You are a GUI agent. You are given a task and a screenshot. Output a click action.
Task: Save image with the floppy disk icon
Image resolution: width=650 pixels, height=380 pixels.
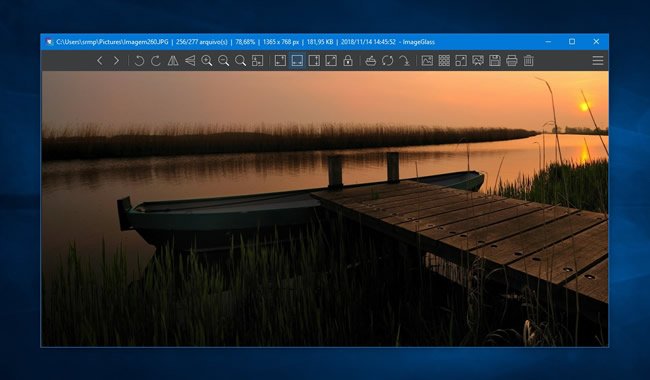pyautogui.click(x=495, y=61)
